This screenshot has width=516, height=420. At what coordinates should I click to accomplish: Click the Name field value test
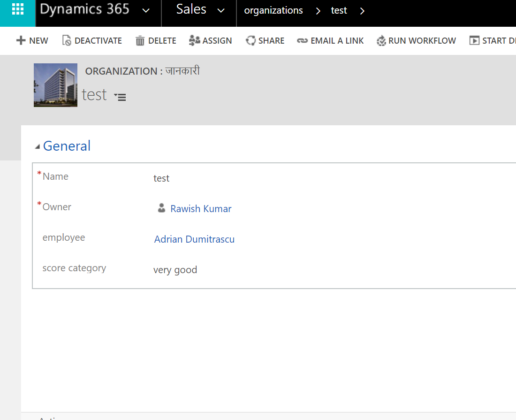pos(161,178)
